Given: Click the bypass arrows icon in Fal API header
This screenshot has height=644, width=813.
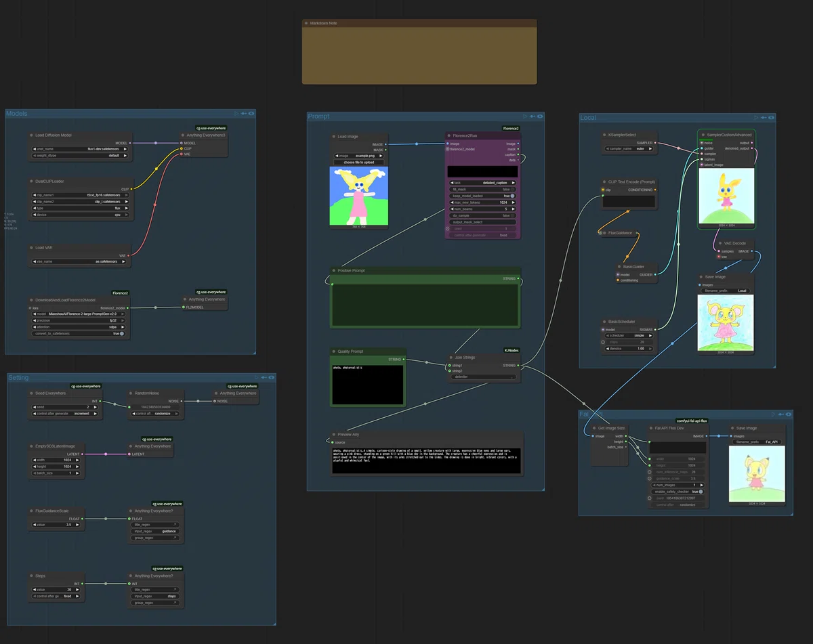Looking at the screenshot, I should [780, 414].
